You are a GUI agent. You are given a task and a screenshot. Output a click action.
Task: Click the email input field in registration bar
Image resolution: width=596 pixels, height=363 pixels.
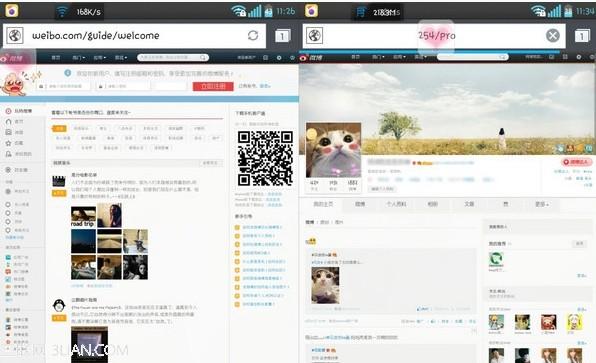64,86
